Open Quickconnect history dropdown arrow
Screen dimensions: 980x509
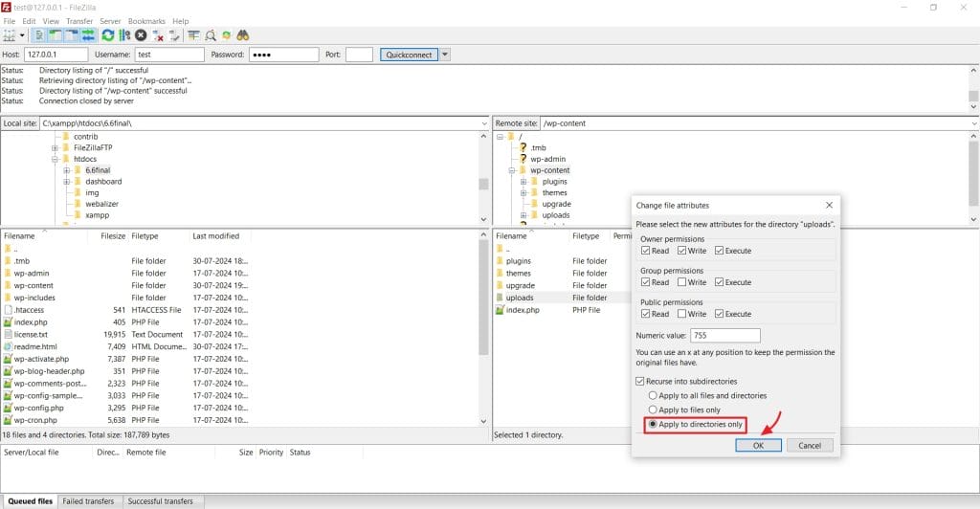(445, 55)
